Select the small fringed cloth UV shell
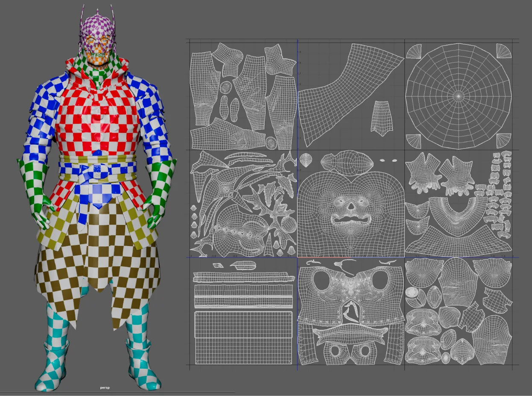Screen dimensions: 532x396 [x=383, y=116]
